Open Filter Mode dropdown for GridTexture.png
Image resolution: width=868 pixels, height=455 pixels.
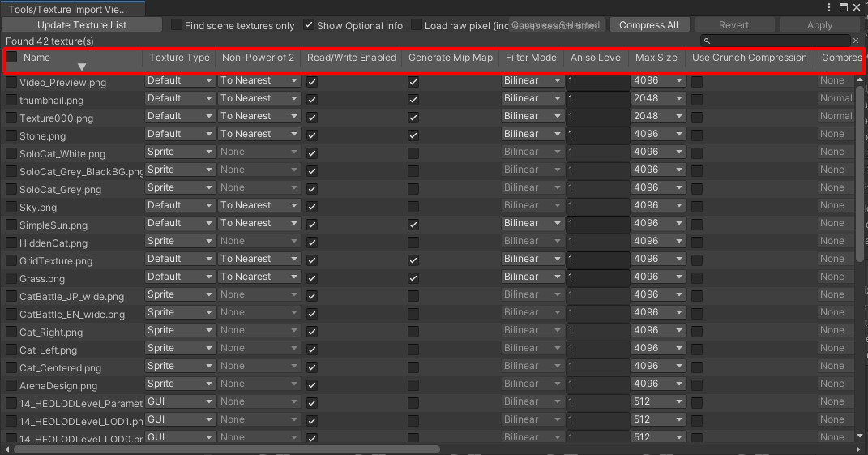(x=532, y=259)
